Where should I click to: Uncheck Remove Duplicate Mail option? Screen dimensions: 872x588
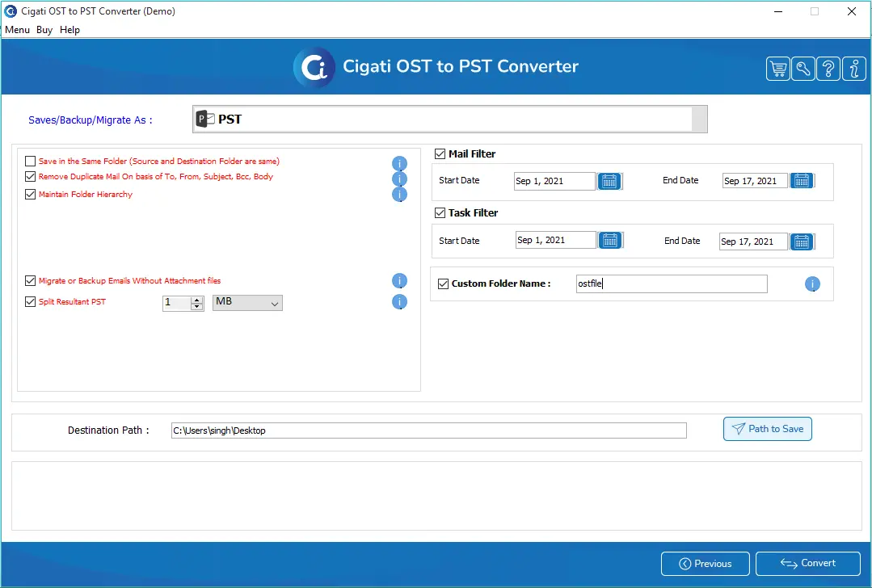click(x=31, y=177)
